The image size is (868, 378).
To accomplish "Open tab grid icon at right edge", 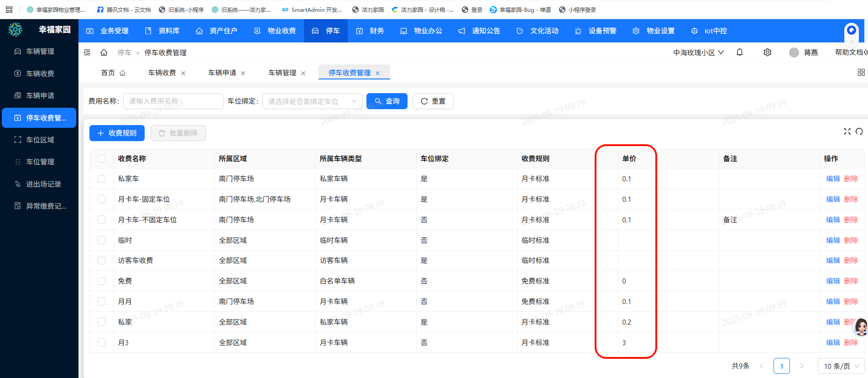I will [x=861, y=73].
